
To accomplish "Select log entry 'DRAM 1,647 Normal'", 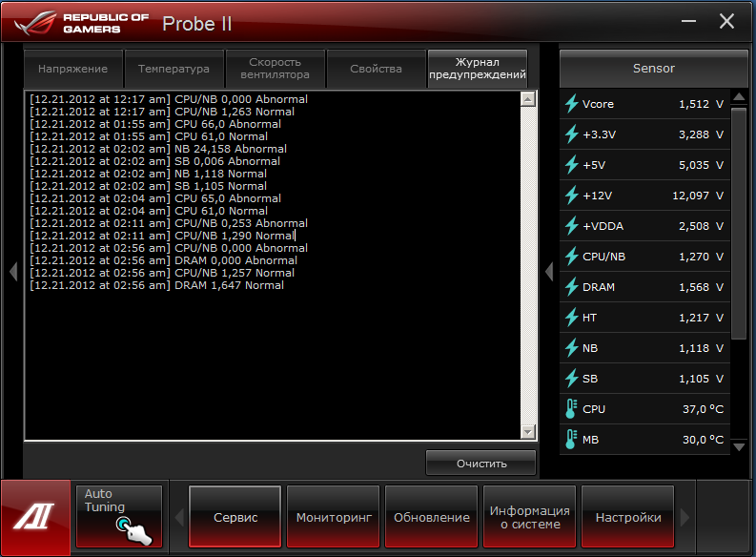I will click(156, 285).
